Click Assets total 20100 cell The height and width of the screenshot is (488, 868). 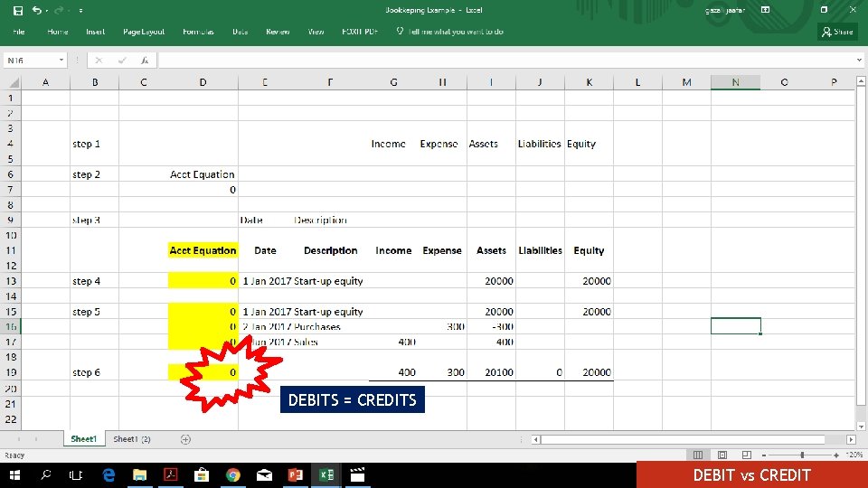point(491,372)
